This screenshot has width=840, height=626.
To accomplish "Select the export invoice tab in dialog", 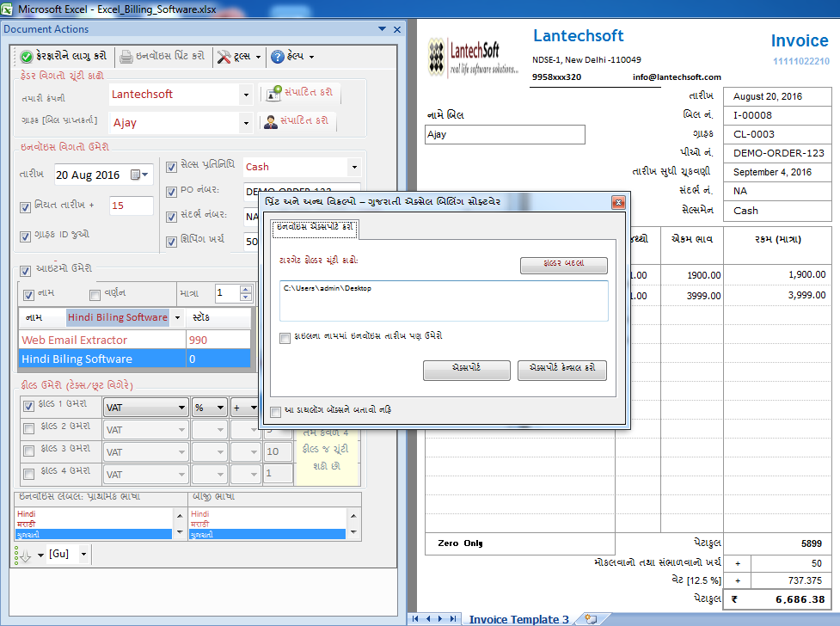I will coord(315,227).
